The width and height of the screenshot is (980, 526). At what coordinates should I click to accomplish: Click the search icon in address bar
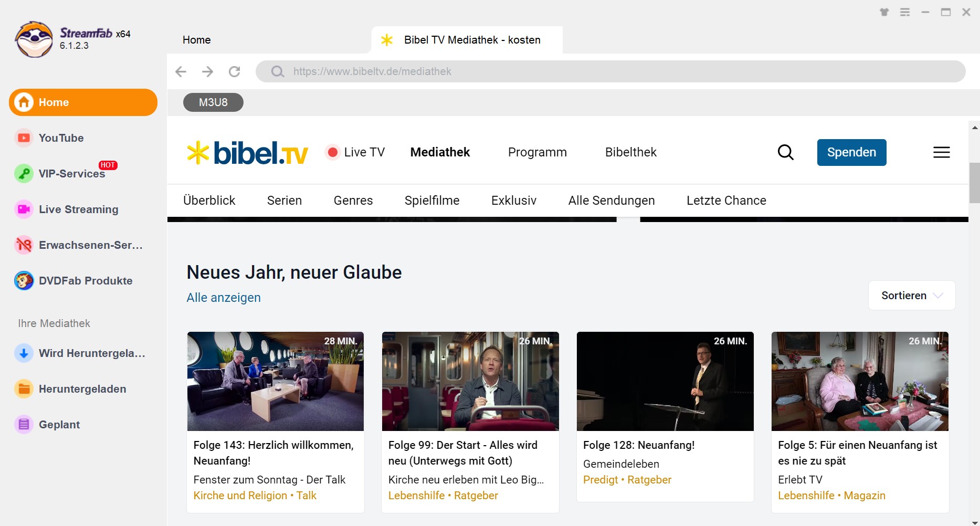(277, 71)
